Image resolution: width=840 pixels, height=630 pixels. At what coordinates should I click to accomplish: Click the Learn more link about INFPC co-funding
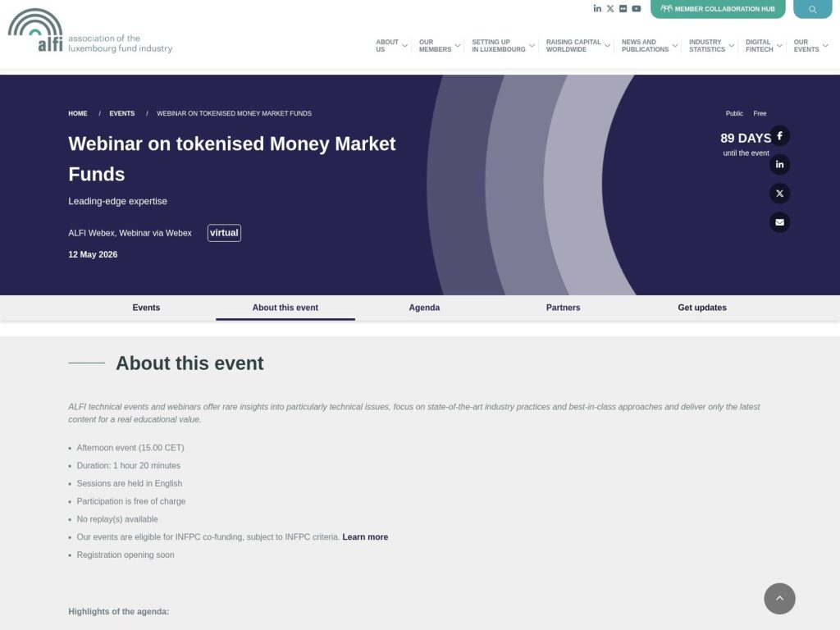coord(365,536)
